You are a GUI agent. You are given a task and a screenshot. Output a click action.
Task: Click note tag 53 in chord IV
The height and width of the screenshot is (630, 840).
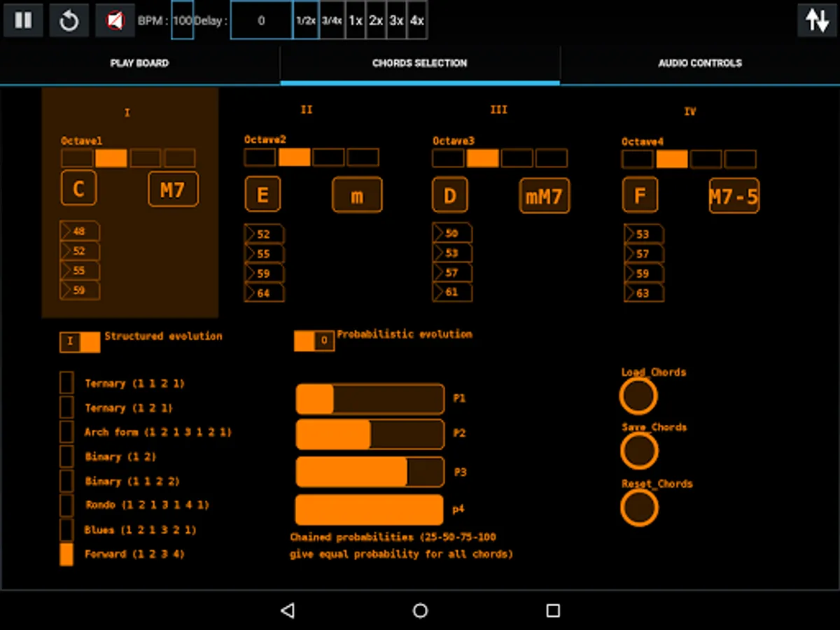[644, 234]
